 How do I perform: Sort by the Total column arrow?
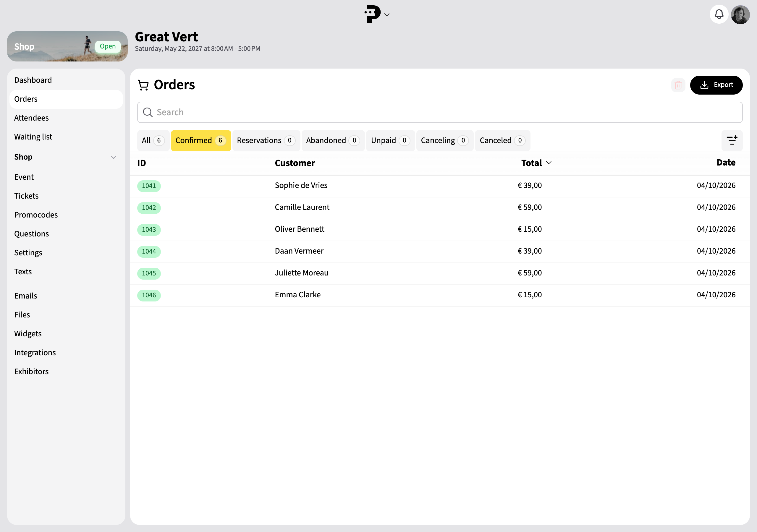tap(549, 163)
